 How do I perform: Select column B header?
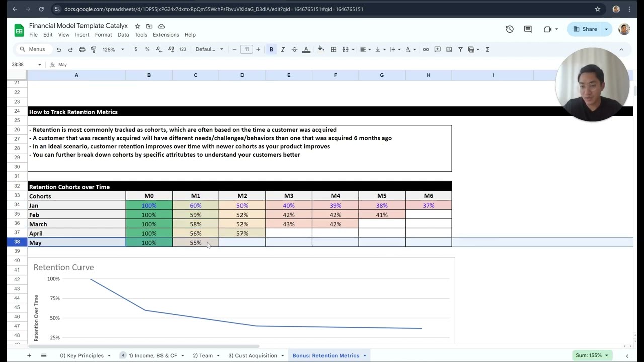point(149,75)
